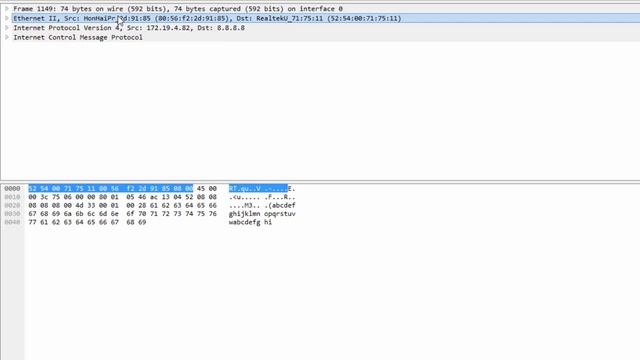Viewport: 640px width, 360px height.
Task: Click hex offset 0030 in bytes pane
Action: [x=12, y=214]
